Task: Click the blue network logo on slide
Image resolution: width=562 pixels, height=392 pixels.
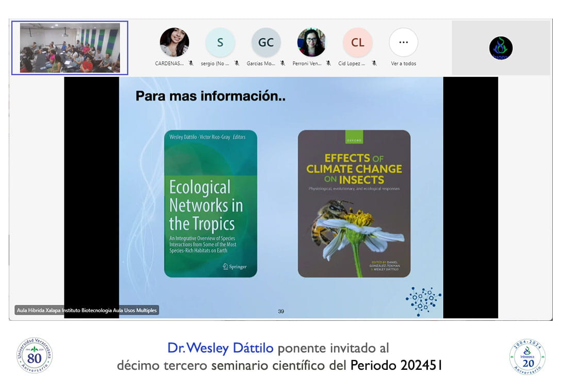Action: click(x=423, y=300)
